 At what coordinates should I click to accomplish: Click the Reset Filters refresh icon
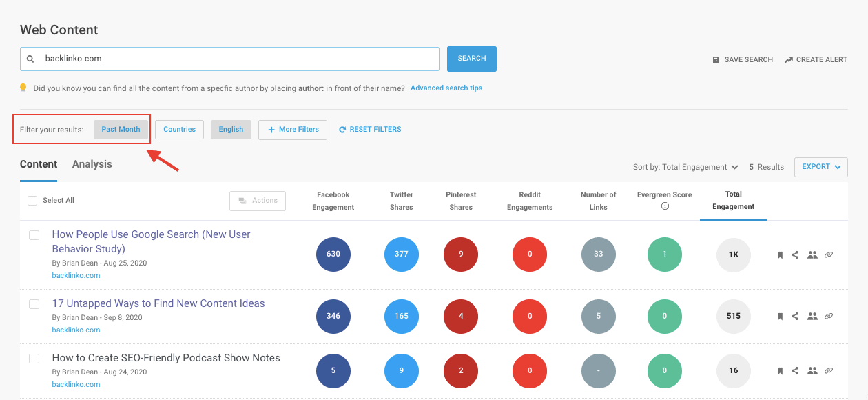tap(342, 130)
